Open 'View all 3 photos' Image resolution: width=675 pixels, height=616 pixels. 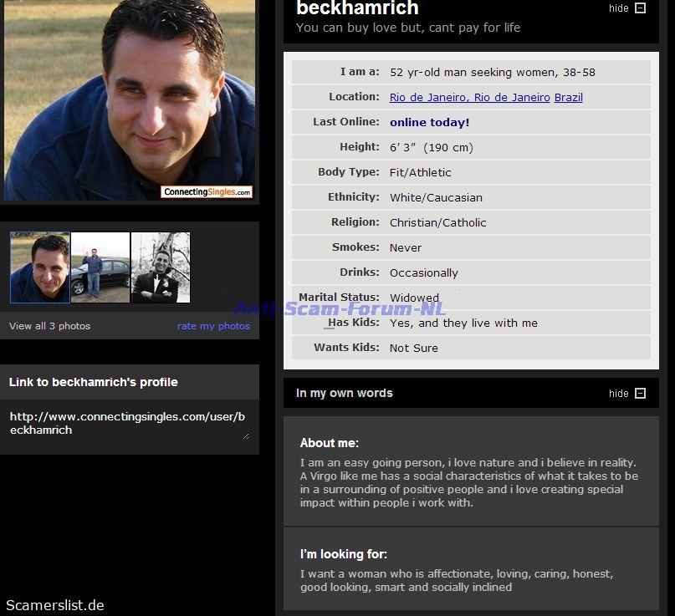[x=49, y=326]
